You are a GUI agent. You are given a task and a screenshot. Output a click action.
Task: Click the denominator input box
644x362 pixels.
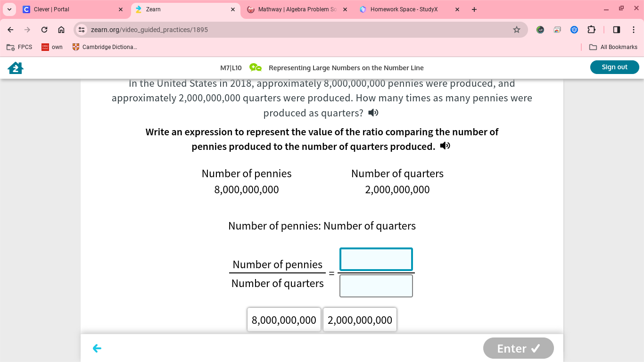click(376, 286)
